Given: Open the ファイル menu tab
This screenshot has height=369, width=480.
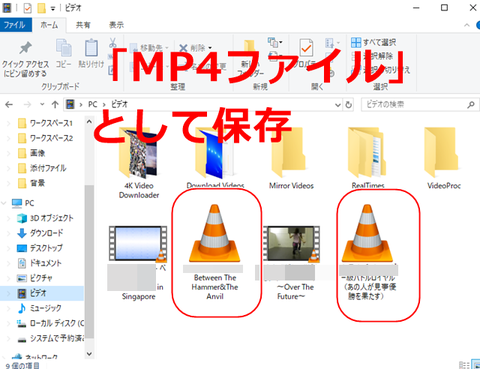Looking at the screenshot, I should pyautogui.click(x=15, y=25).
